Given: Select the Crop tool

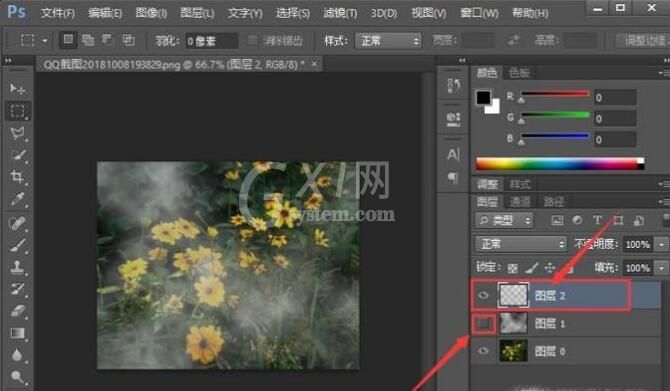Looking at the screenshot, I should (x=18, y=177).
